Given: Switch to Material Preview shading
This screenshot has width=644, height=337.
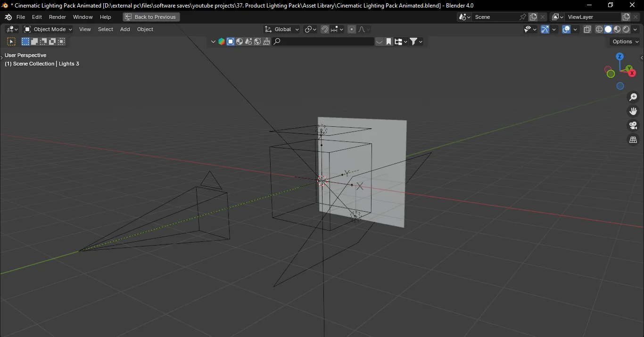Looking at the screenshot, I should click(618, 29).
